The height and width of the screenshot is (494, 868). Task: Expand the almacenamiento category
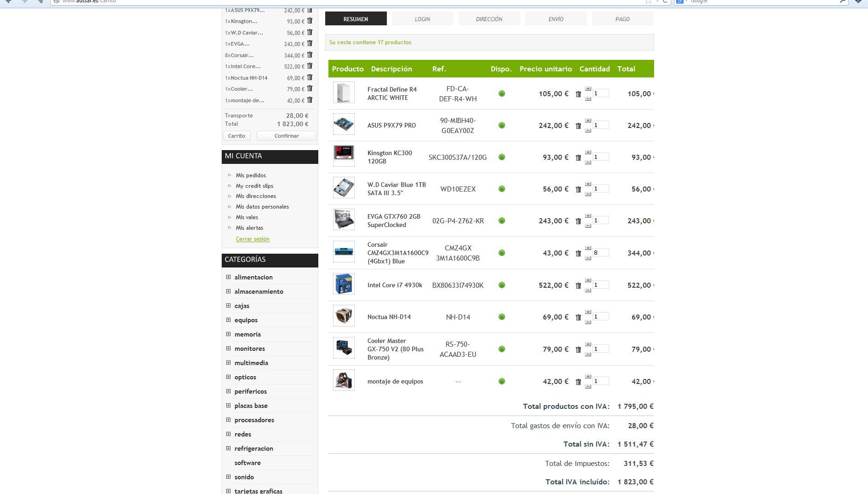click(228, 291)
